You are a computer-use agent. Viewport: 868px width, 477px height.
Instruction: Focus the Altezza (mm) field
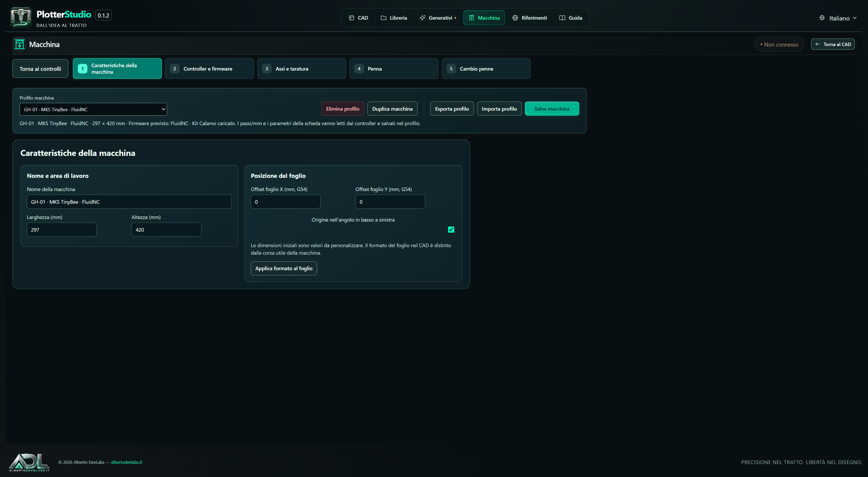pos(167,230)
